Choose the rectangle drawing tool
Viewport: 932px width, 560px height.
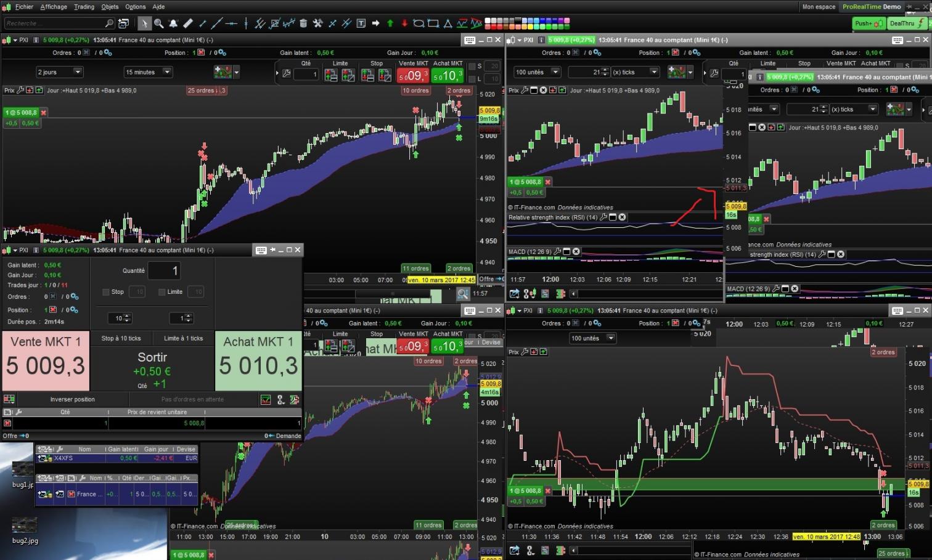coord(433,23)
